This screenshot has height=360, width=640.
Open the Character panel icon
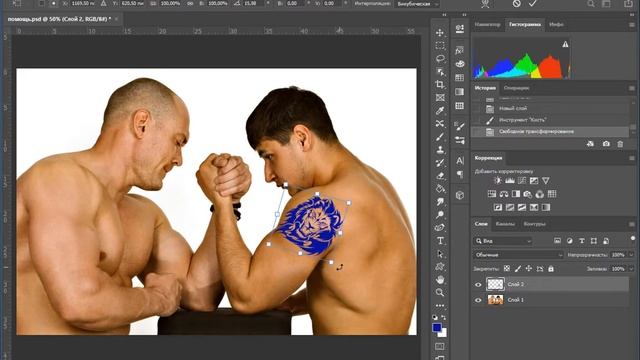[460, 161]
